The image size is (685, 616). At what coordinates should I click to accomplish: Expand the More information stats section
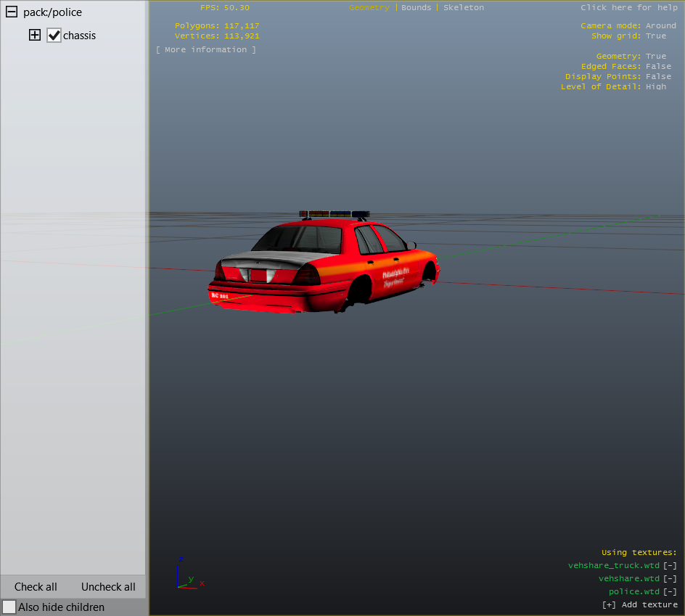pyautogui.click(x=206, y=49)
